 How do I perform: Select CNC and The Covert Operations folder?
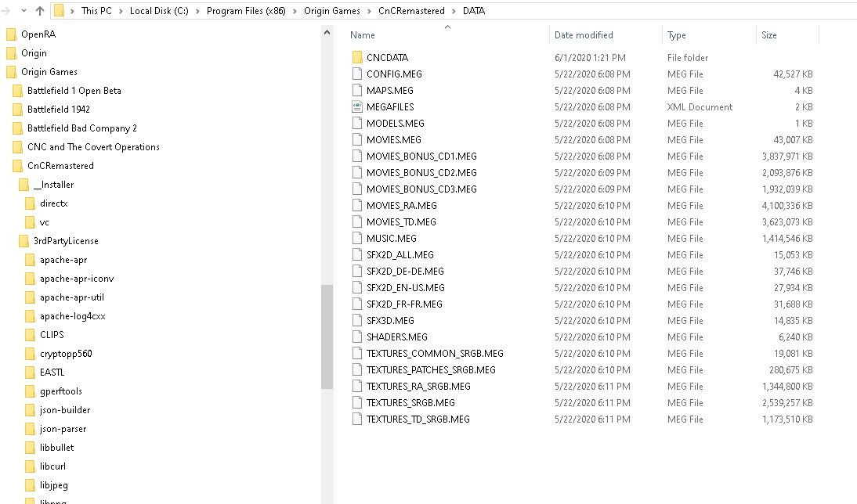pos(93,147)
